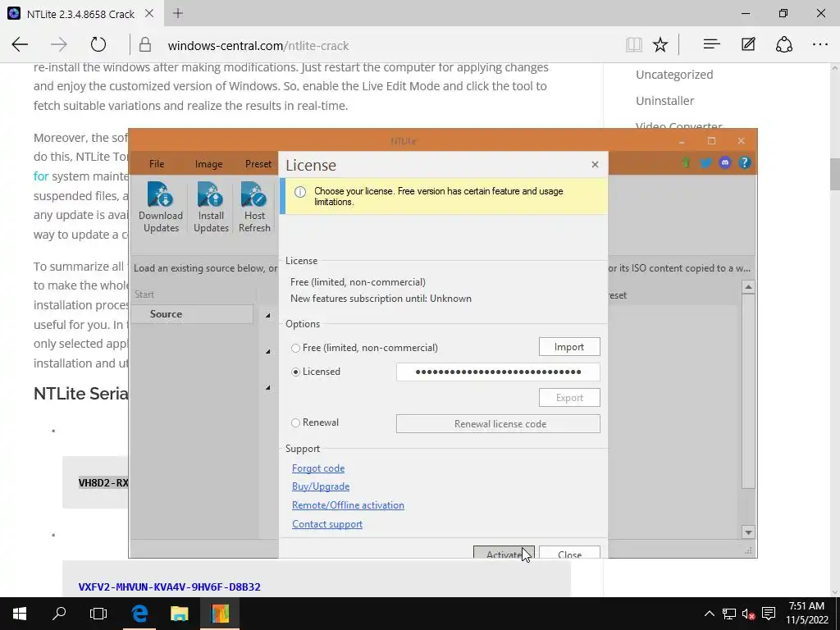Open reading view book icon

click(634, 44)
